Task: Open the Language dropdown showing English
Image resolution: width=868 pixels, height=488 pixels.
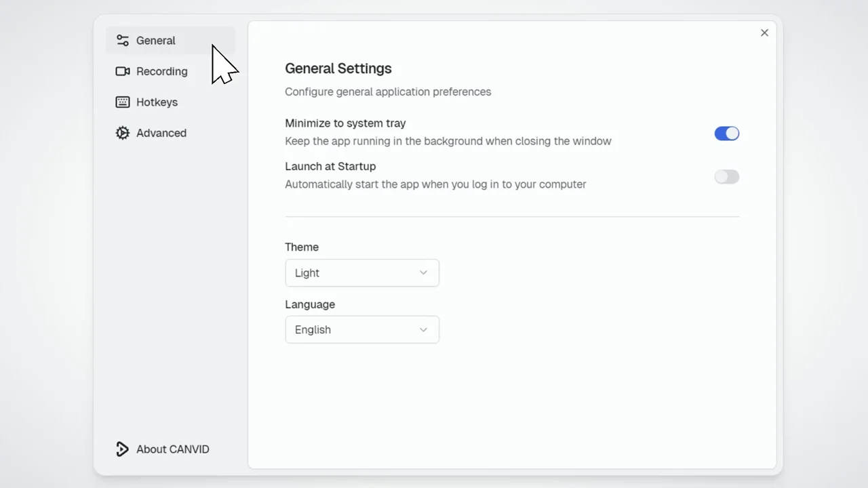Action: coord(362,329)
